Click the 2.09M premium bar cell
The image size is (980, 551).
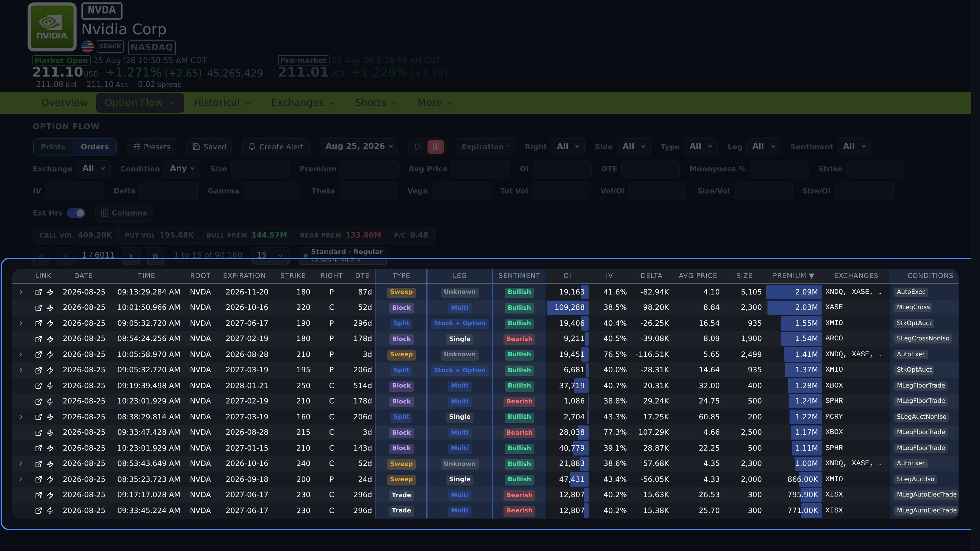click(x=794, y=292)
